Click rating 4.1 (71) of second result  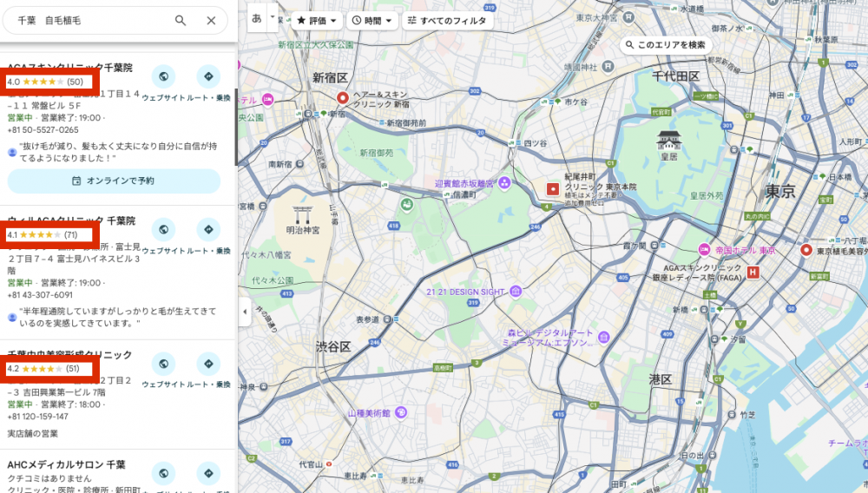coord(42,234)
